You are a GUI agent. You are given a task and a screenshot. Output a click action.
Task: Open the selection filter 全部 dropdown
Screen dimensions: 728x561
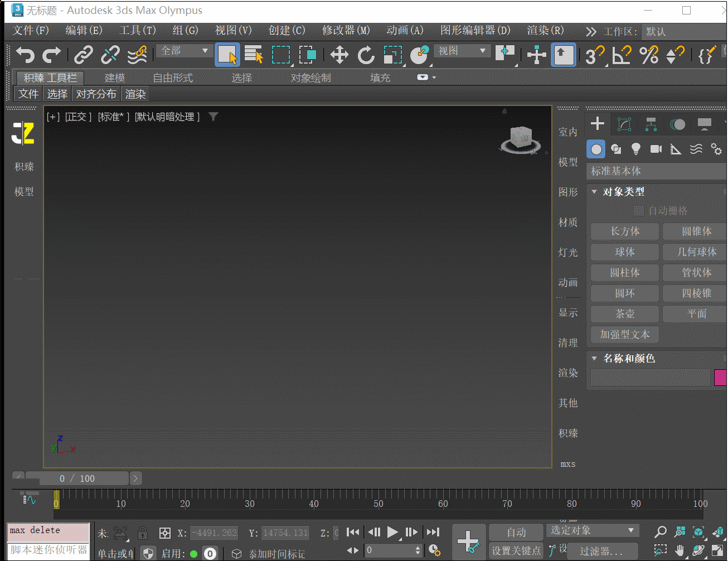185,51
